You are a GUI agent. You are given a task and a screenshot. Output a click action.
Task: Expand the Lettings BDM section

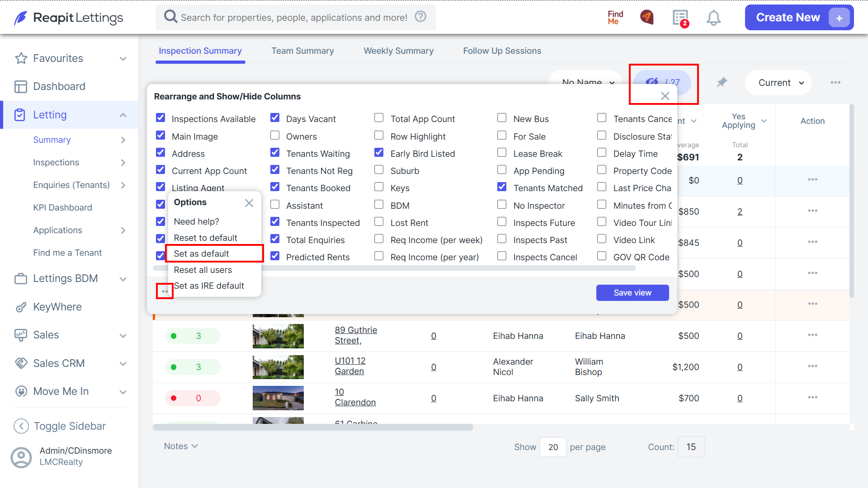123,279
